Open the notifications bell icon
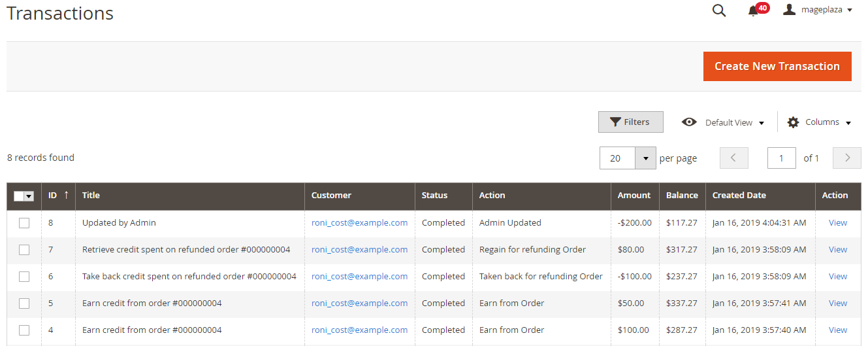 754,10
